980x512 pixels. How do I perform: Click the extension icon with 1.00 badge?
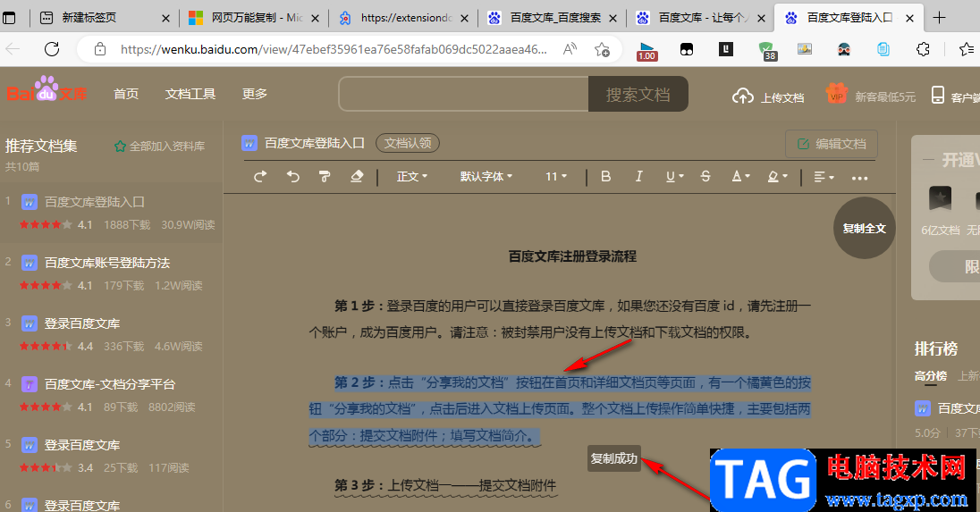pos(646,51)
